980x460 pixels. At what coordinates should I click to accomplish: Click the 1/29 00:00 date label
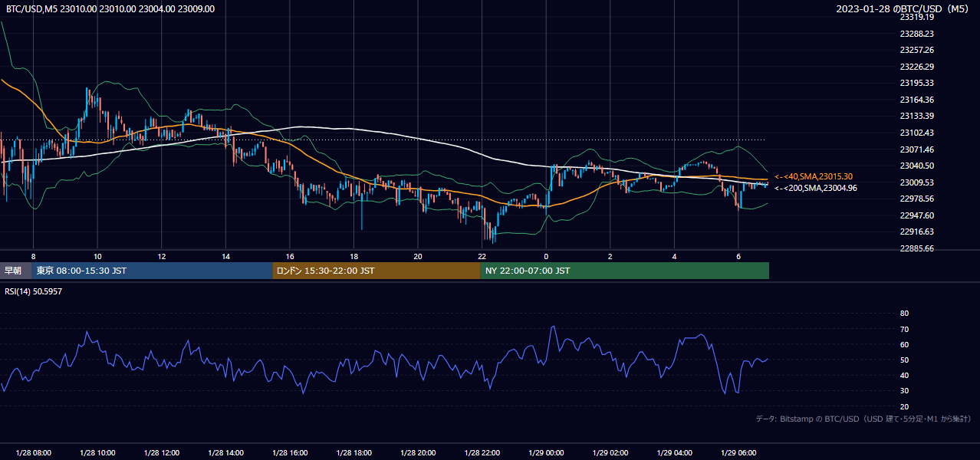(546, 453)
